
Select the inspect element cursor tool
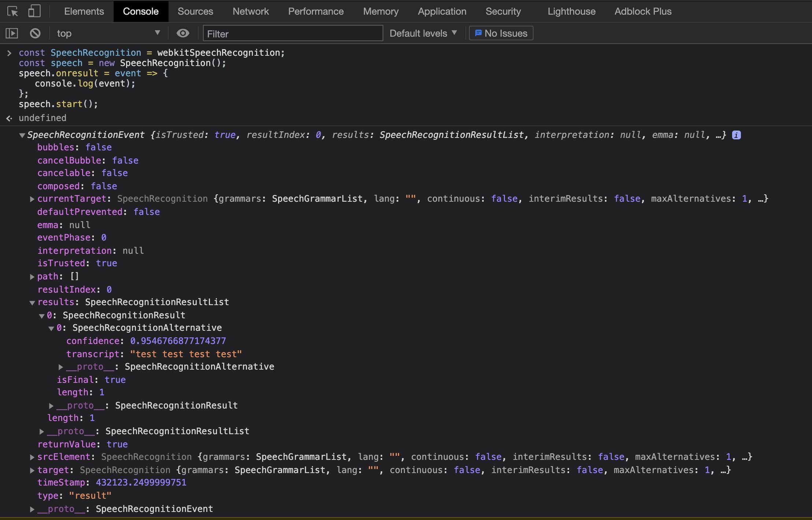tap(12, 11)
